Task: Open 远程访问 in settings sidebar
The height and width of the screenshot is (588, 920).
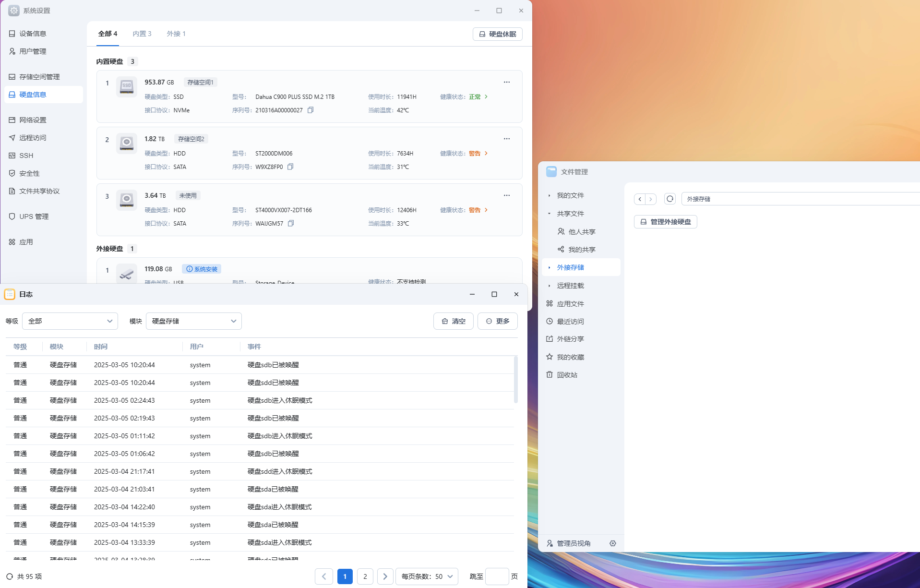Action: (x=44, y=138)
